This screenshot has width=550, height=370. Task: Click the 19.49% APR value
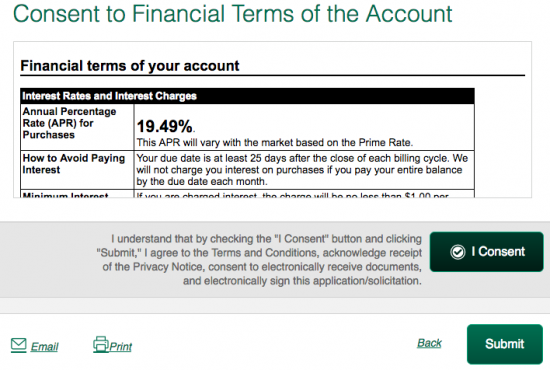(x=164, y=126)
